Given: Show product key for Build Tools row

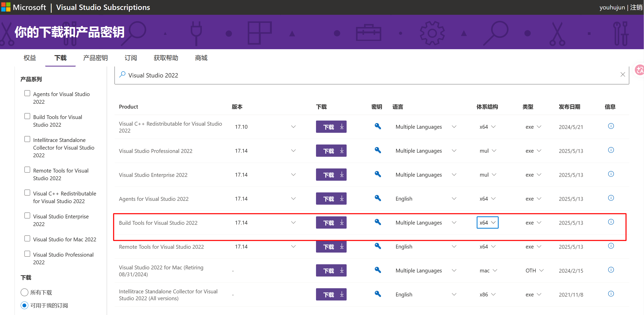Looking at the screenshot, I should pos(378,222).
